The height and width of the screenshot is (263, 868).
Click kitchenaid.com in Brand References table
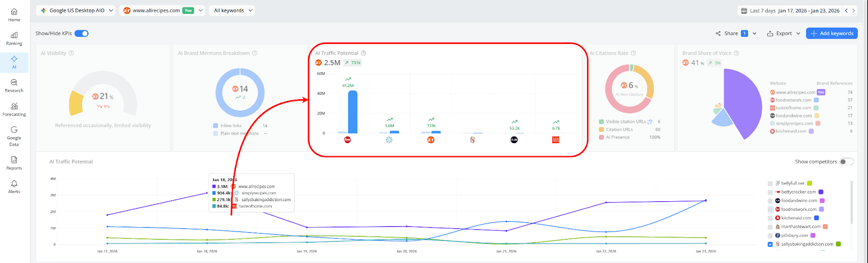coord(791,131)
